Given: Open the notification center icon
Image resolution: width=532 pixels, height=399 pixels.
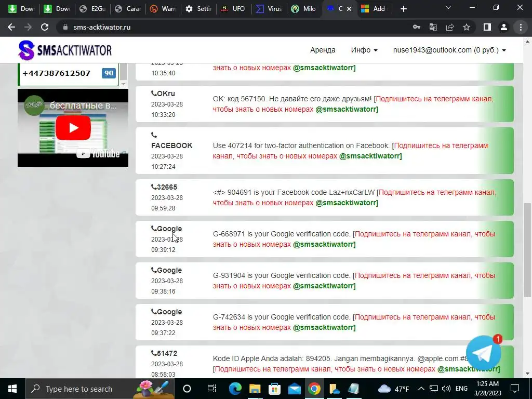Looking at the screenshot, I should 515,389.
